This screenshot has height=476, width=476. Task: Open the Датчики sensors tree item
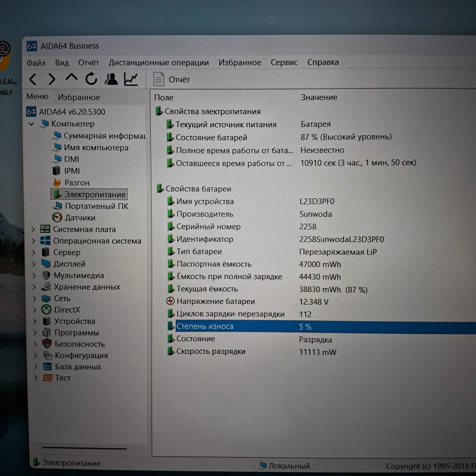pos(74,218)
